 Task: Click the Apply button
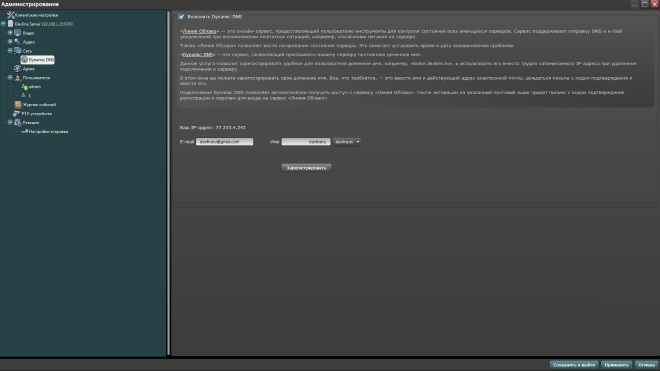point(617,365)
